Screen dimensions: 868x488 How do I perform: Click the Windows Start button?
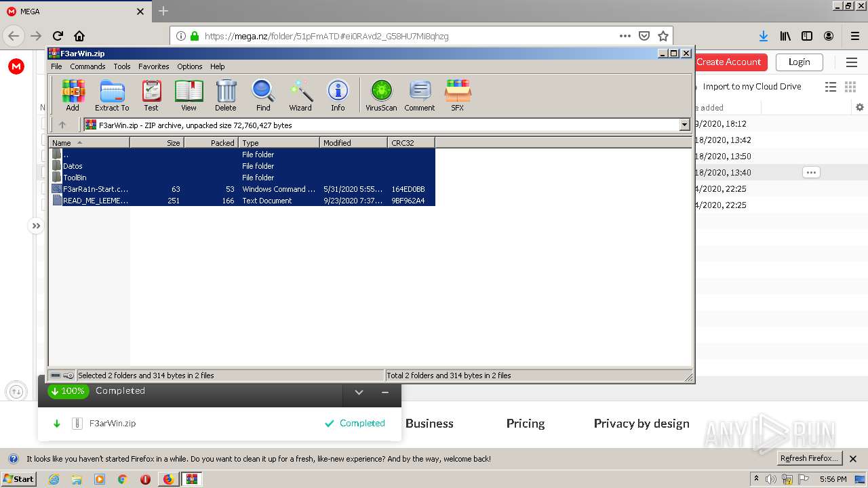point(19,479)
